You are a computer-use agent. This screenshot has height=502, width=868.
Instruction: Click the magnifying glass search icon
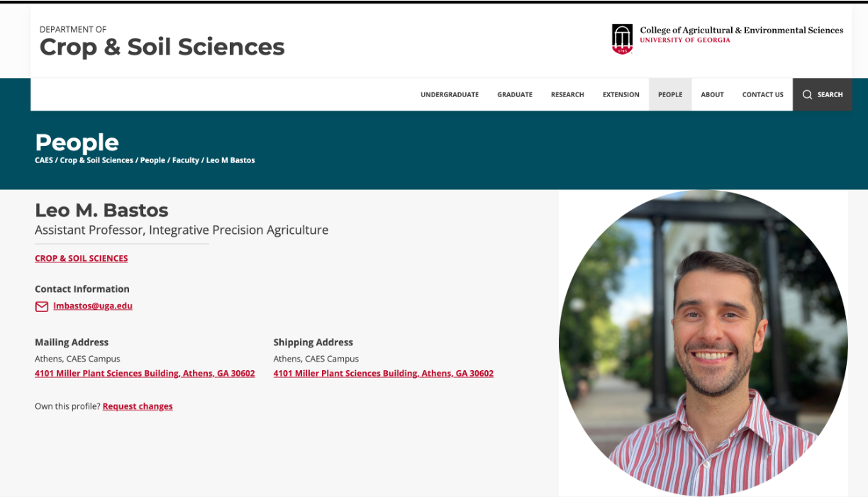coord(807,94)
